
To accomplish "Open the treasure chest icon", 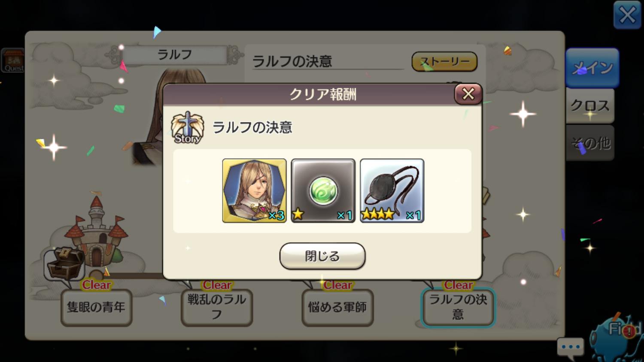I will [x=64, y=264].
